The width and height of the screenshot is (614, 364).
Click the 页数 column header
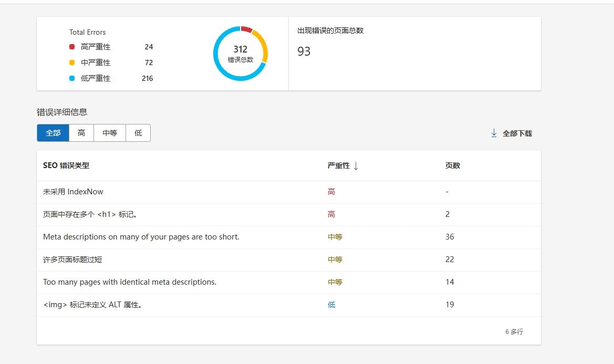pyautogui.click(x=452, y=165)
